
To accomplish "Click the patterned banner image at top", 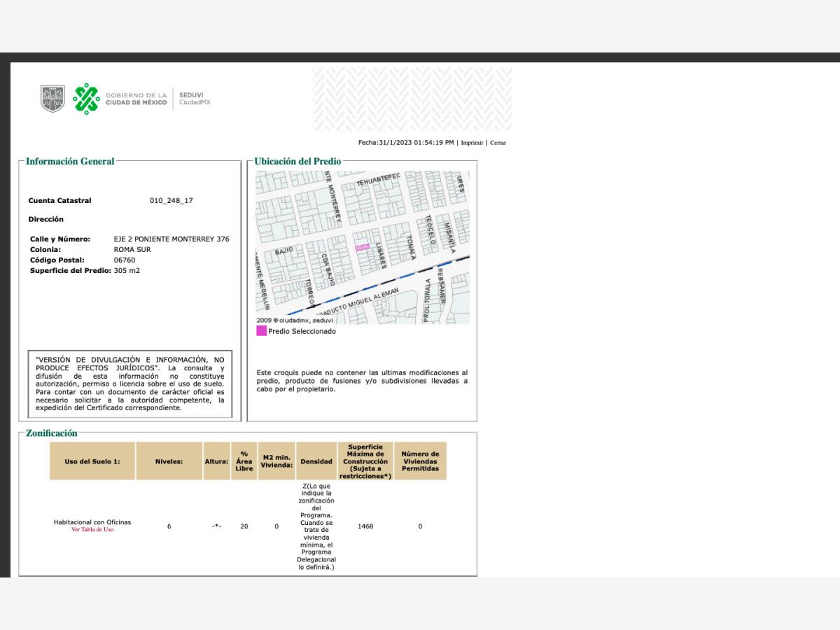I will click(x=412, y=99).
